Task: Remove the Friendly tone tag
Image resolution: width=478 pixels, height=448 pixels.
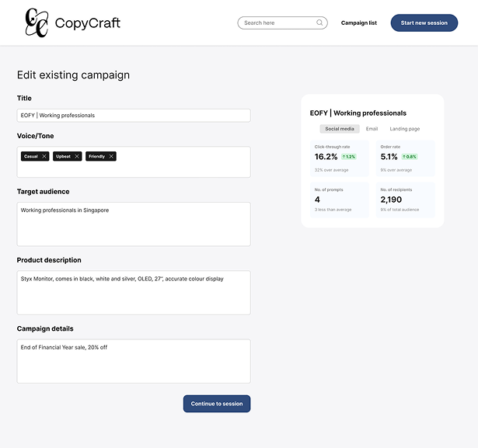Action: pos(111,156)
